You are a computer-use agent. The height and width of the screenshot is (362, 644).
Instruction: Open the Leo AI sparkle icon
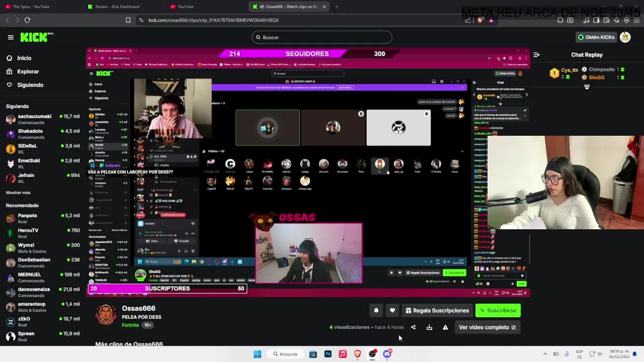(616, 20)
